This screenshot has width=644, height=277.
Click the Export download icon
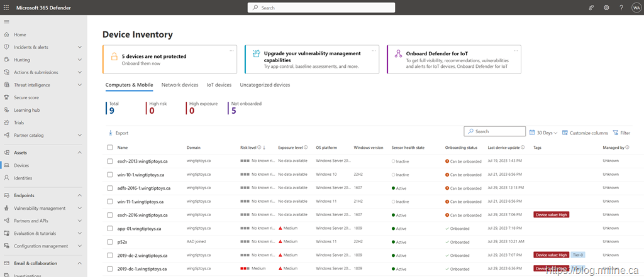tap(111, 133)
